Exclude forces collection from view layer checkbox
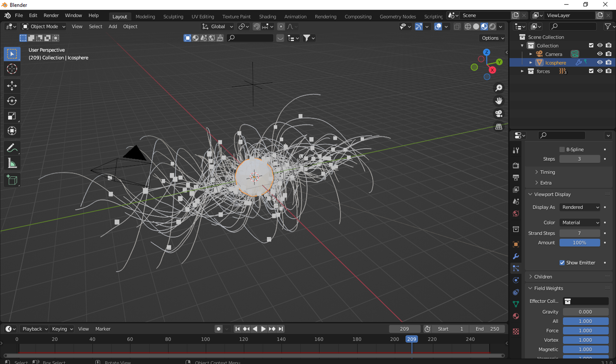616x364 pixels. [591, 71]
